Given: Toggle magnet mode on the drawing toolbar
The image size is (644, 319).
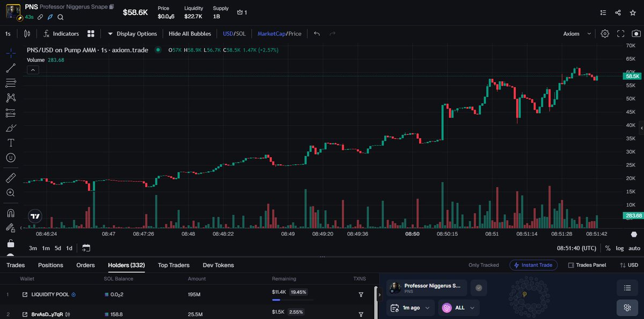Looking at the screenshot, I should [x=11, y=212].
